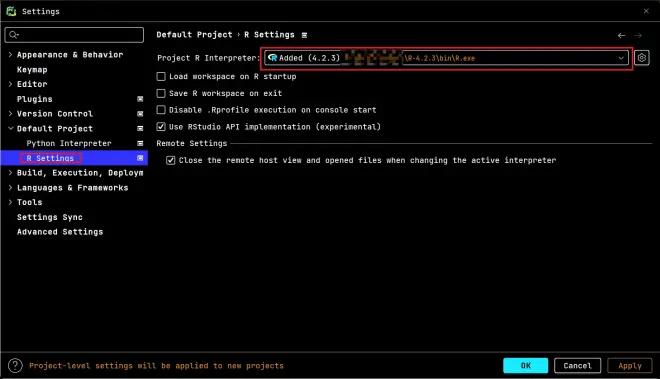Screen dimensions: 660x379
Task: Close the Settings dialog
Action: pos(646,11)
